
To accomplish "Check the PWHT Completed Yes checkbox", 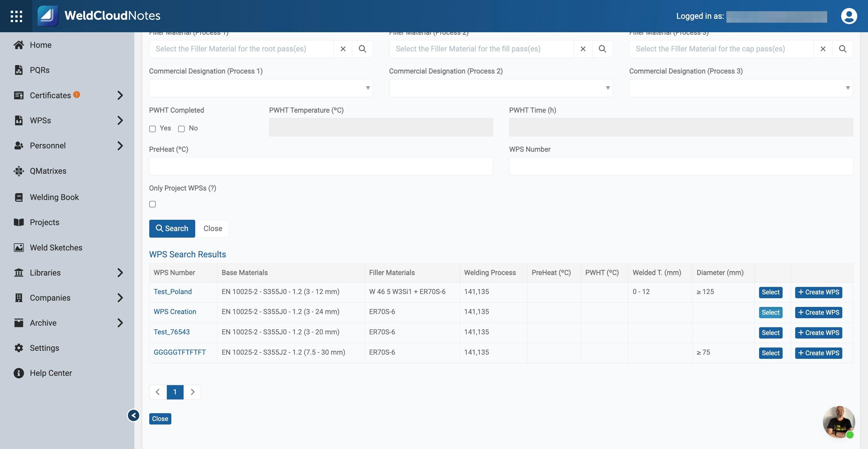I will tap(152, 129).
